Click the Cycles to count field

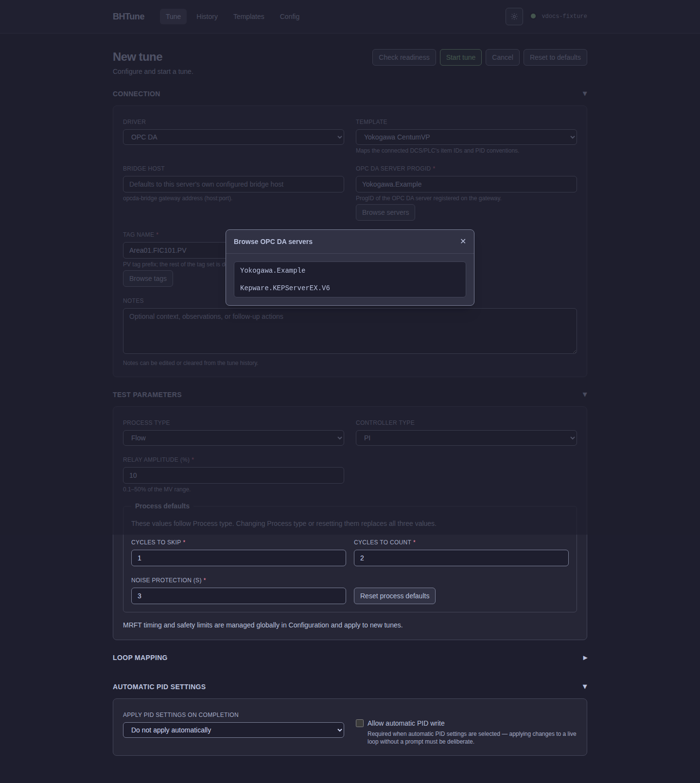coord(461,558)
